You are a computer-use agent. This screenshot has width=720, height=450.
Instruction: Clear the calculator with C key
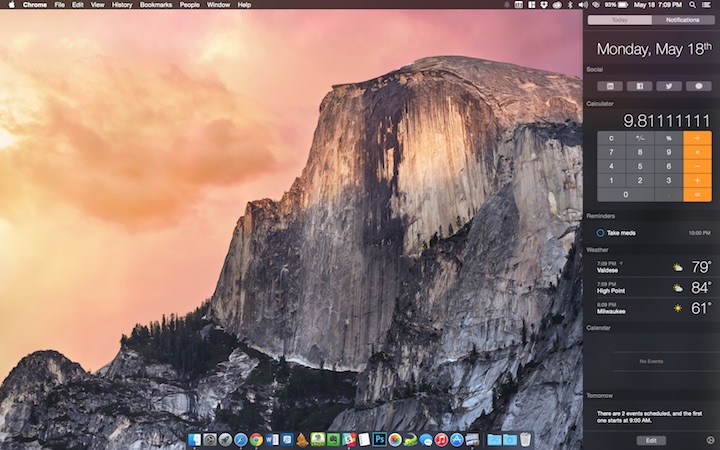click(611, 138)
